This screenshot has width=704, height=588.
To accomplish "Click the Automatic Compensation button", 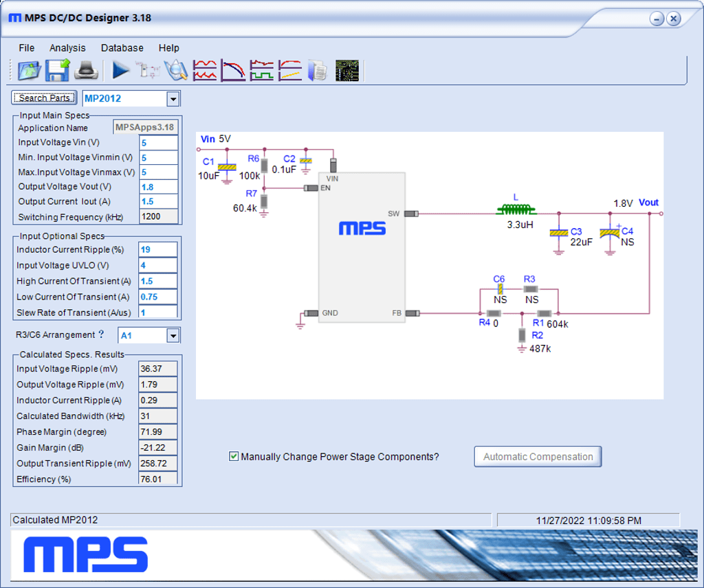I will [538, 457].
